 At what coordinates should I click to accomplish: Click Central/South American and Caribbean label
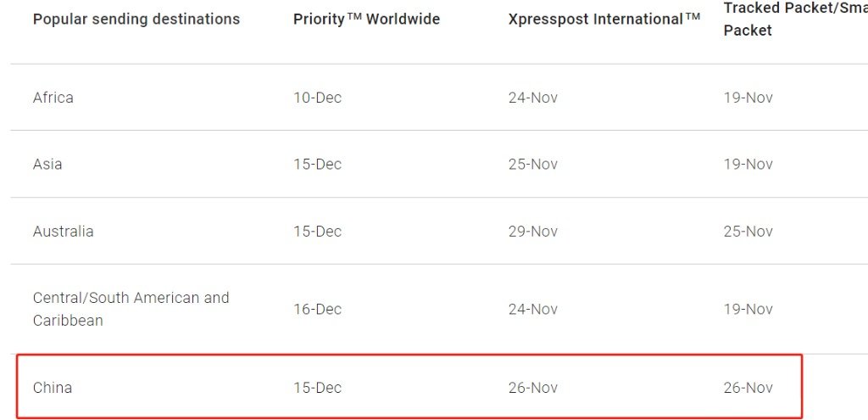pyautogui.click(x=131, y=309)
